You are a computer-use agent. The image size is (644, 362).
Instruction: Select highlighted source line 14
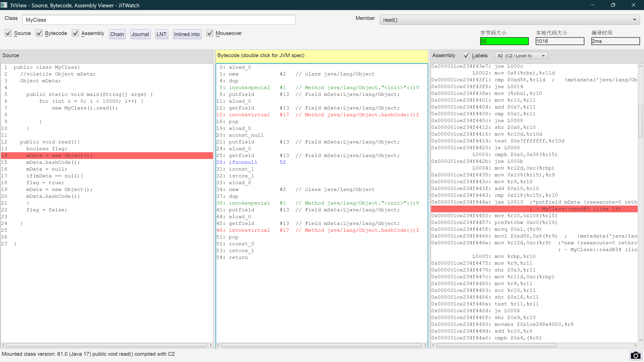click(107, 155)
